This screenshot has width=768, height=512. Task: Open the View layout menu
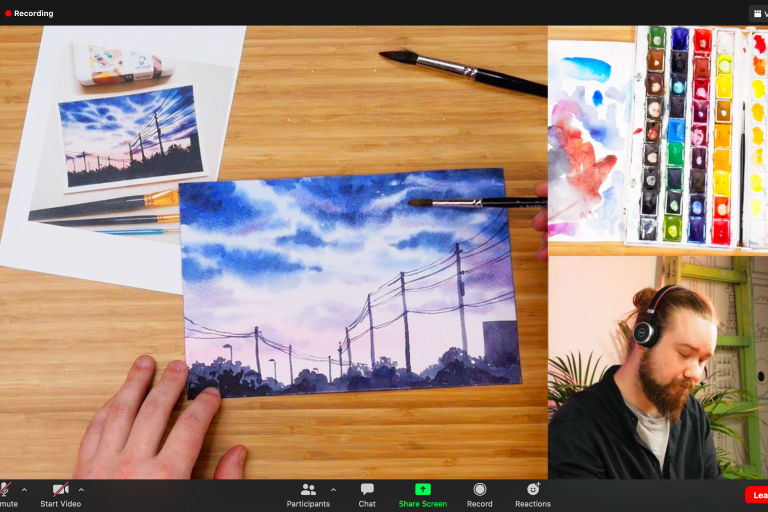tap(758, 13)
